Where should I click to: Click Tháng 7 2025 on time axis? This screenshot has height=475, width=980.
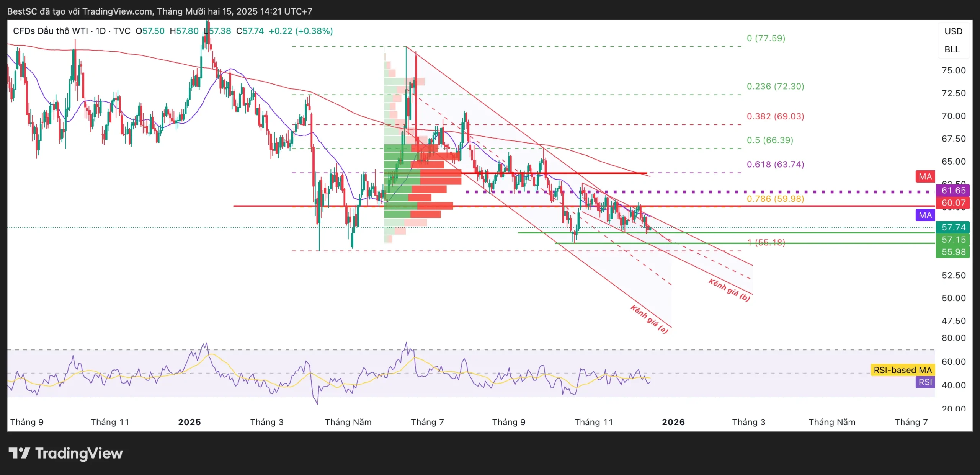[x=427, y=422]
